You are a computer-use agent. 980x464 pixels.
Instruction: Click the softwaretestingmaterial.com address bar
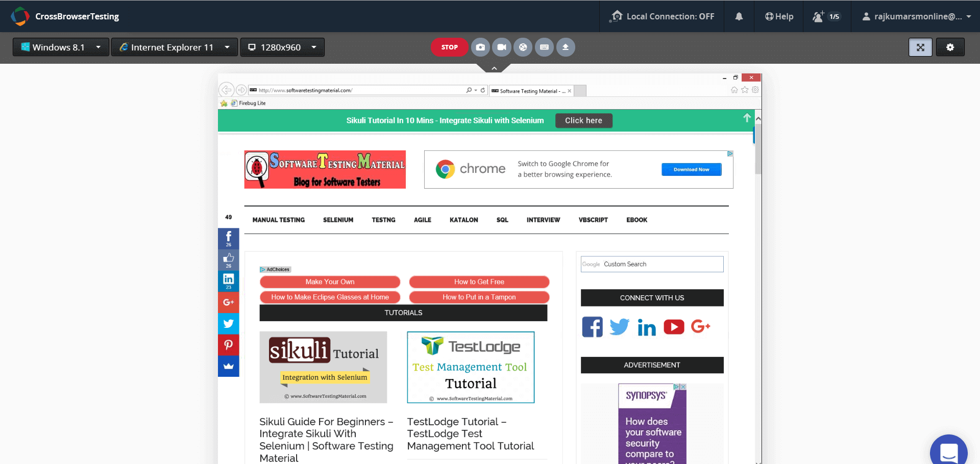357,90
